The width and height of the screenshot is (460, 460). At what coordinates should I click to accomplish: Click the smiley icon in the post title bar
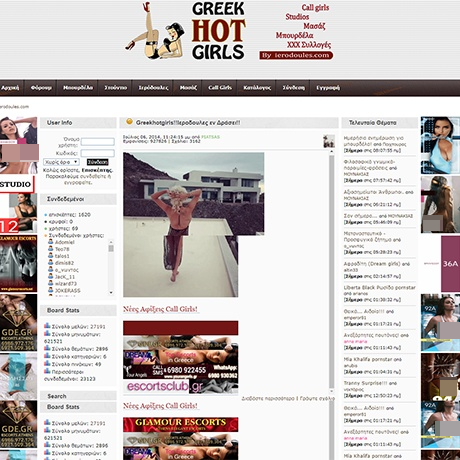(x=129, y=122)
